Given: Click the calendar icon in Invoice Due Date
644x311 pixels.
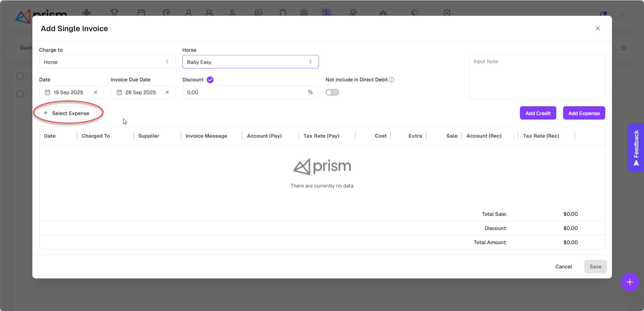Looking at the screenshot, I should 119,92.
